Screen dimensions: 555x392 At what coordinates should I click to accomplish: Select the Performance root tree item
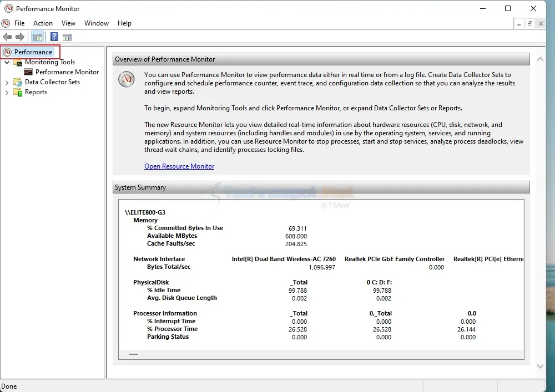click(33, 52)
